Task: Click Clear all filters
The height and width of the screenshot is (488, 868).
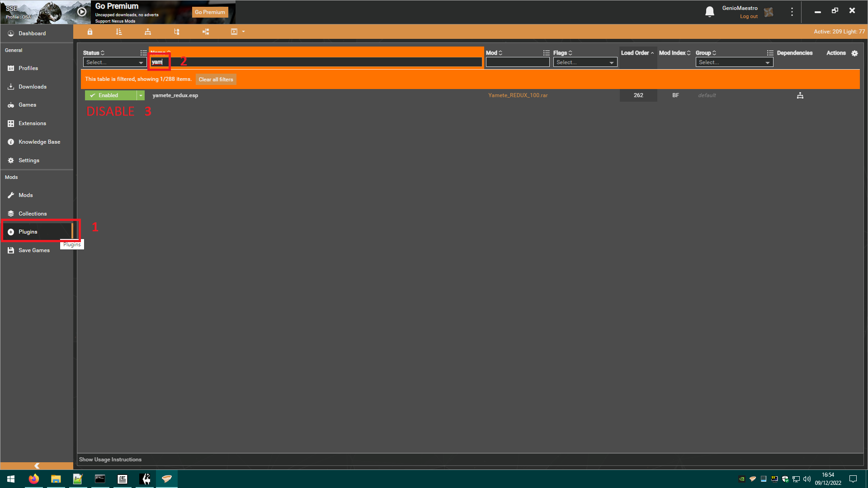Action: [216, 80]
